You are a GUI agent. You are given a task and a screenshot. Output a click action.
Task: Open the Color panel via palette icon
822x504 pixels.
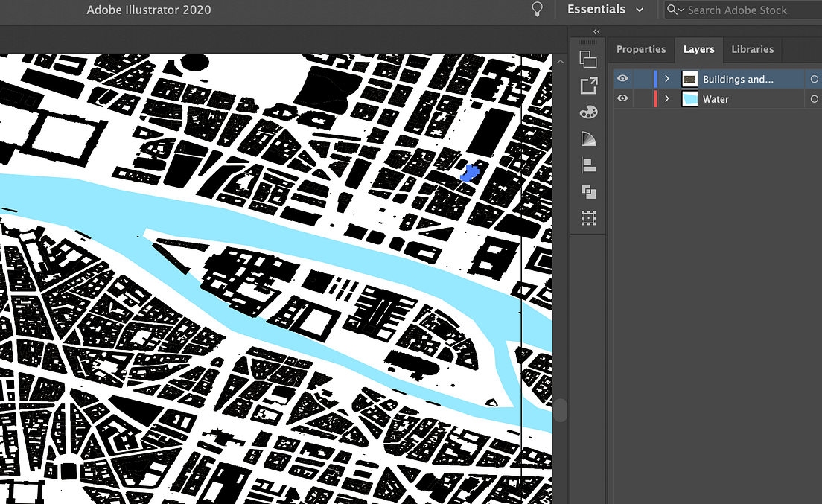588,111
